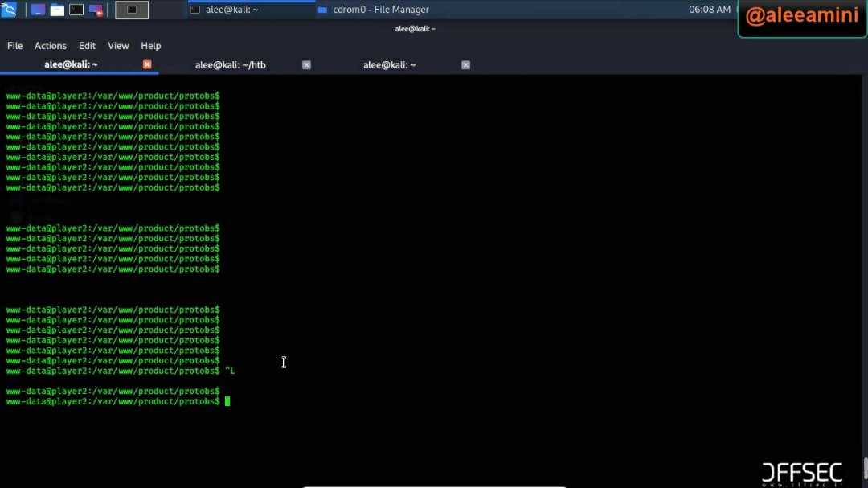The height and width of the screenshot is (488, 868).
Task: Click the terminal prompt at the cursor
Action: [x=227, y=401]
